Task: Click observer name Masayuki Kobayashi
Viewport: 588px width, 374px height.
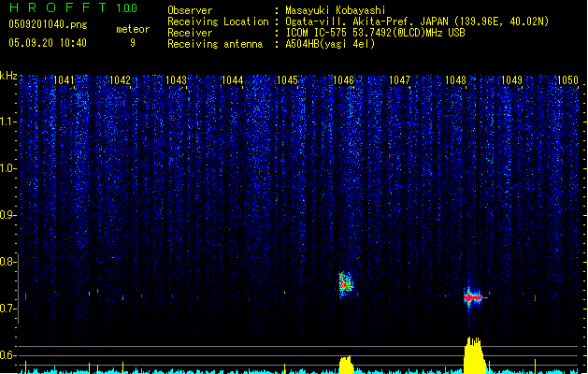Action: (x=336, y=10)
